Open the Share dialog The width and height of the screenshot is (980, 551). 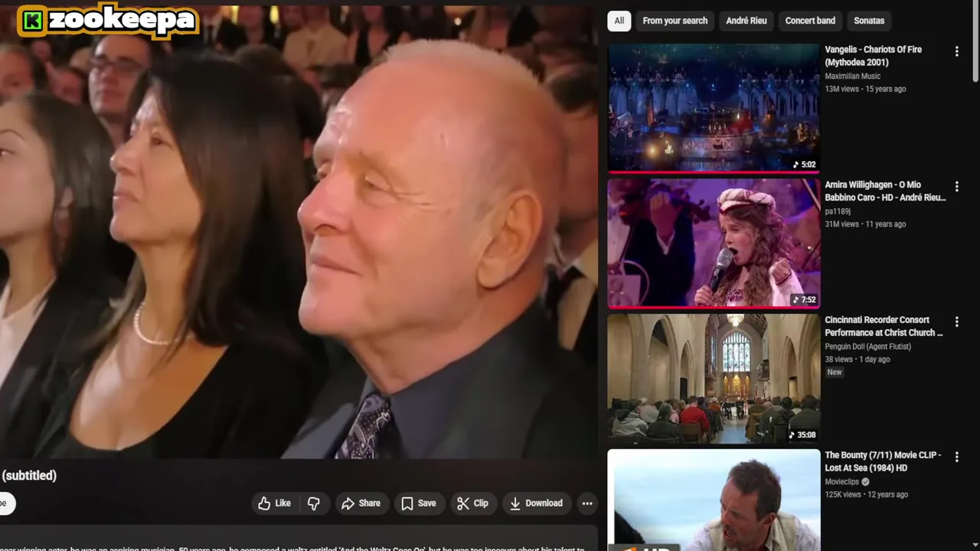pos(361,503)
